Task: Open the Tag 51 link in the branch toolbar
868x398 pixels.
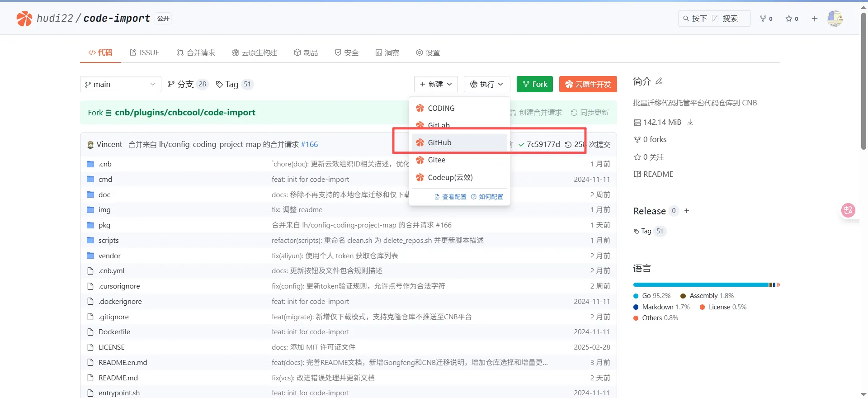Action: (x=235, y=84)
